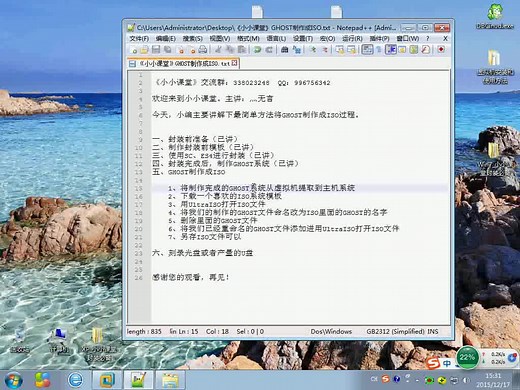The width and height of the screenshot is (520, 390).
Task: Open the 文件(F) menu
Action: 139,39
